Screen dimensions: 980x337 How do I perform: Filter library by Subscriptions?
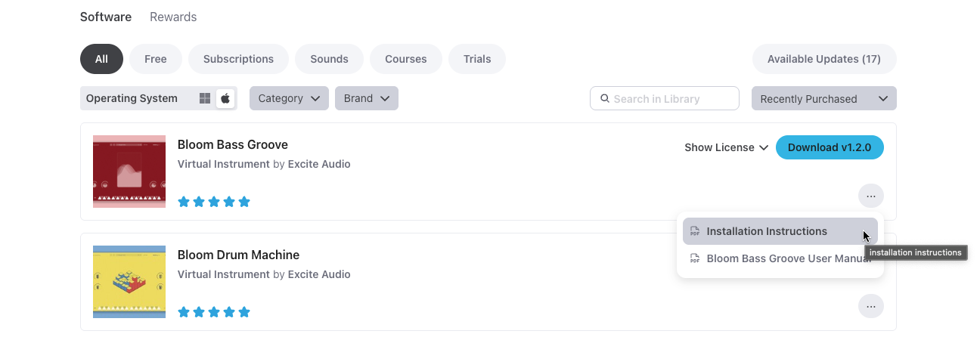[238, 59]
